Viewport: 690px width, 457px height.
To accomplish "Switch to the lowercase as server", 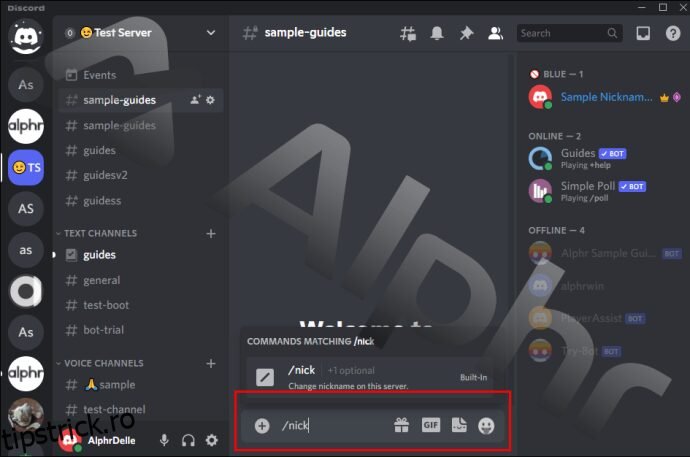I will [x=26, y=250].
